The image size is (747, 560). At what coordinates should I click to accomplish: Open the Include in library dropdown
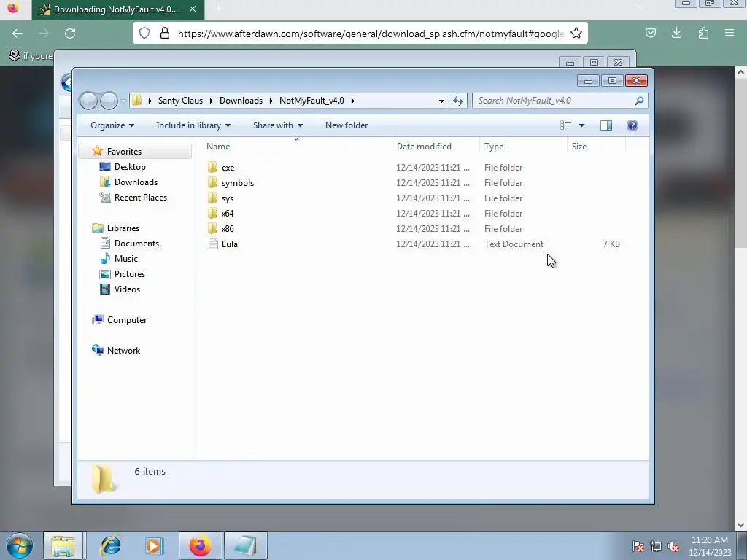(193, 125)
